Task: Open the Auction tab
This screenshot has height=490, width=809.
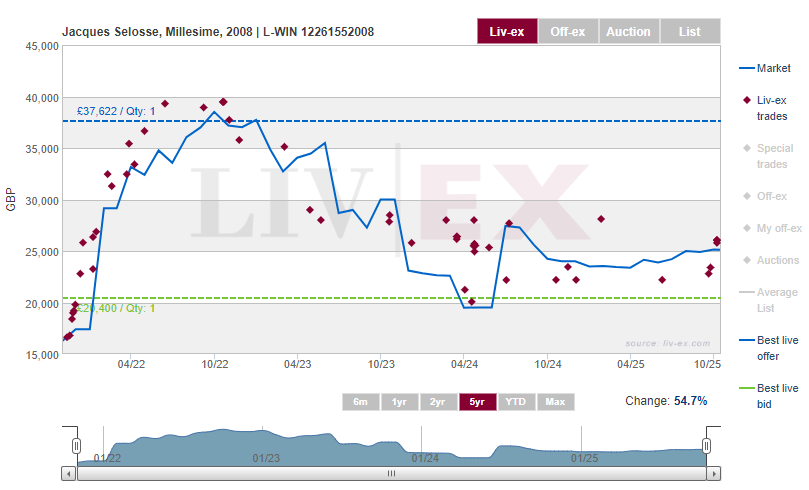Action: tap(628, 31)
